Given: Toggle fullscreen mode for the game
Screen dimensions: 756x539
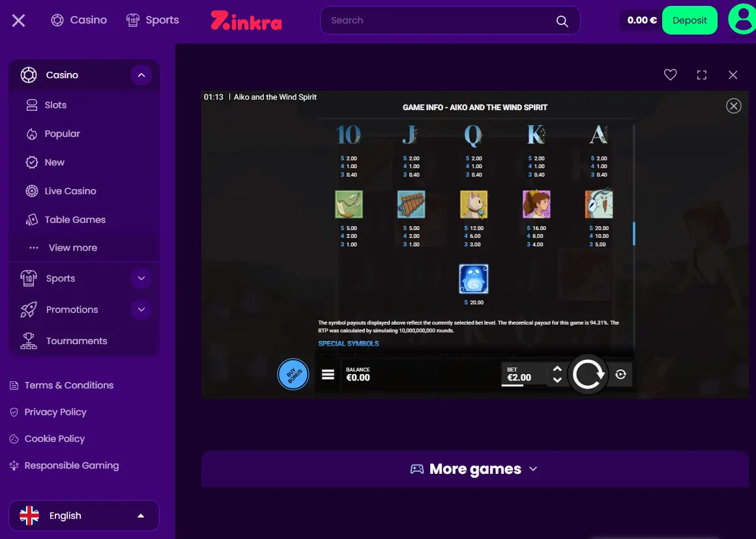Looking at the screenshot, I should tap(701, 75).
